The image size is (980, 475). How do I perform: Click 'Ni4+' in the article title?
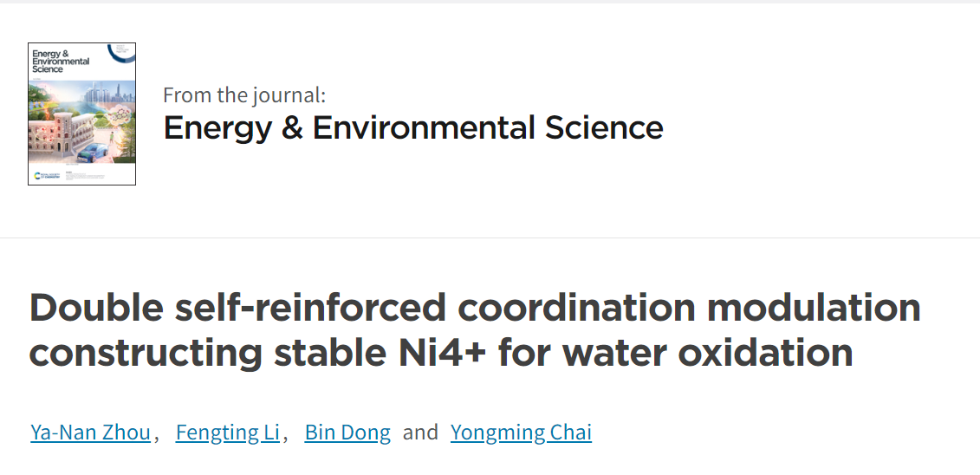[x=442, y=353]
